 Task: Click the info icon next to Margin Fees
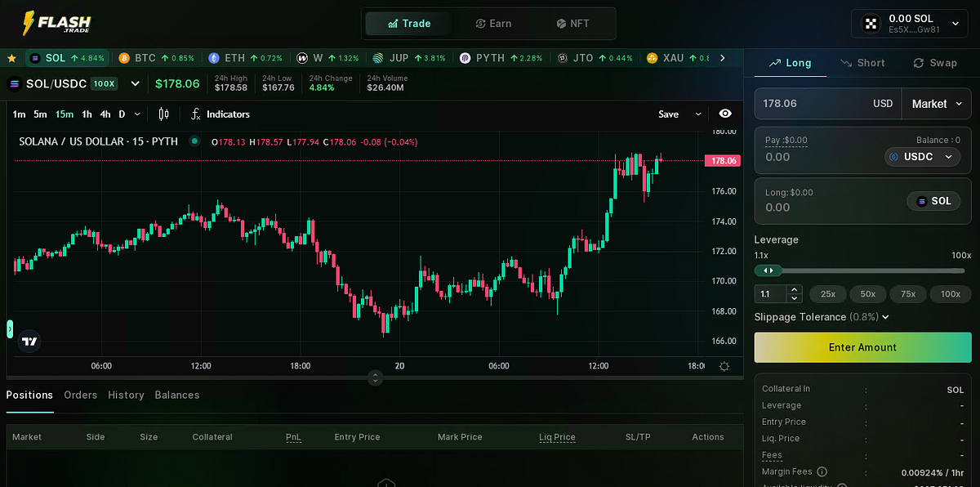(x=822, y=471)
